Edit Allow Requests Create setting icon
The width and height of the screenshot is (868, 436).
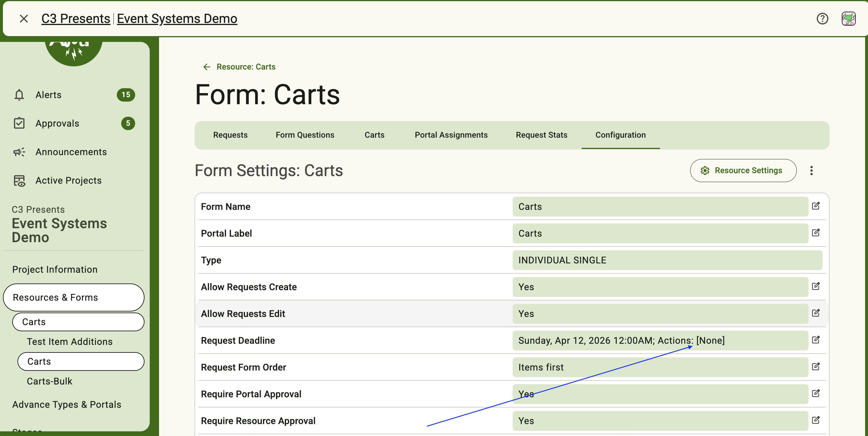816,286
